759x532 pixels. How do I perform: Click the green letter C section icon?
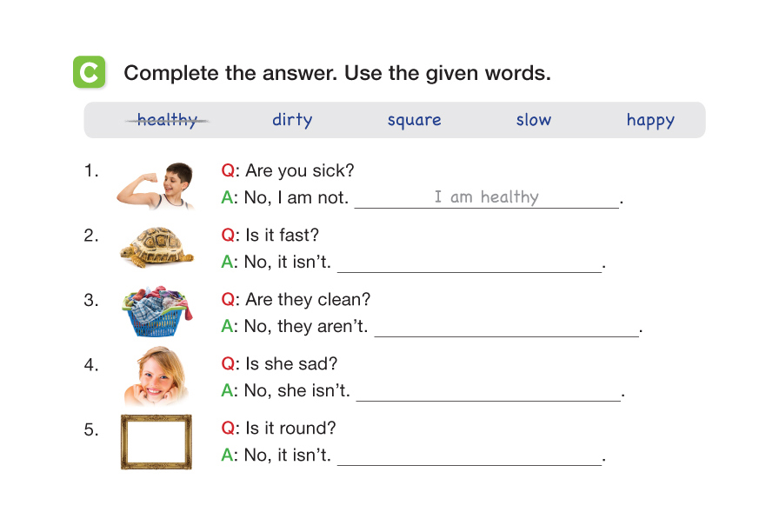pos(89,72)
